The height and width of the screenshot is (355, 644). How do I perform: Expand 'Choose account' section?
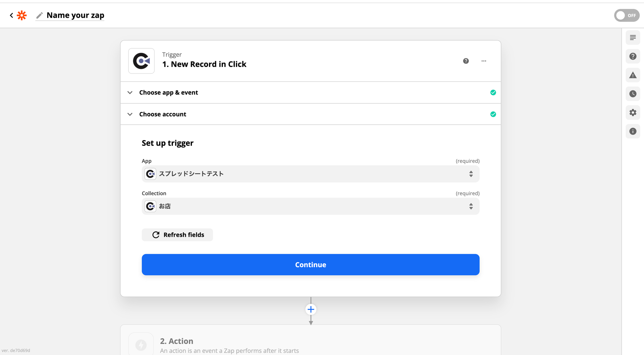310,114
